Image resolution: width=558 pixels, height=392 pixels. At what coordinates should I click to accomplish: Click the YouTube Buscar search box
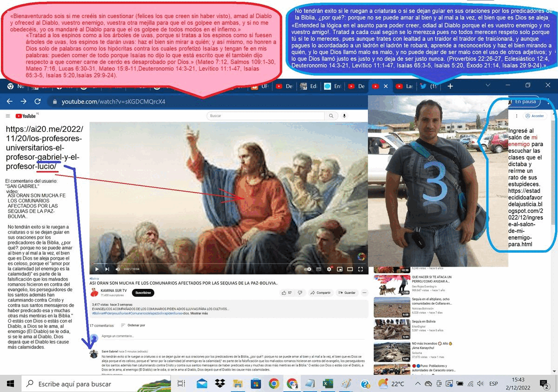pos(266,116)
